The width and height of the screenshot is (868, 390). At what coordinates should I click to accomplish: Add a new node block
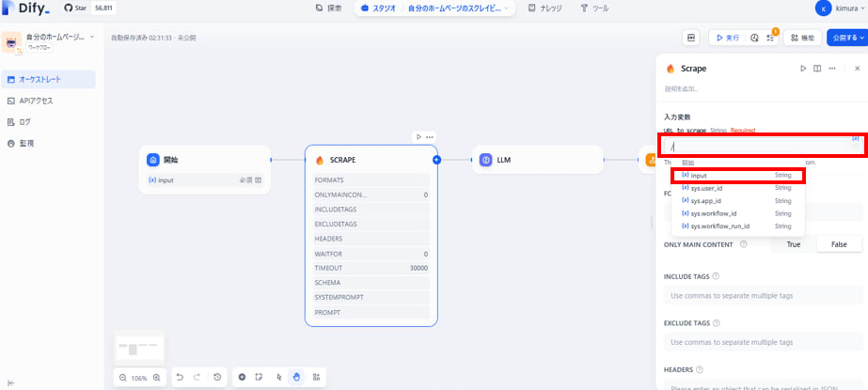242,377
